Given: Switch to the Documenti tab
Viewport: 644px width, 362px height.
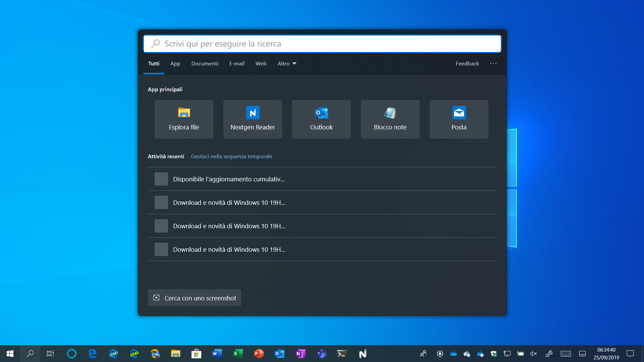Looking at the screenshot, I should (205, 64).
